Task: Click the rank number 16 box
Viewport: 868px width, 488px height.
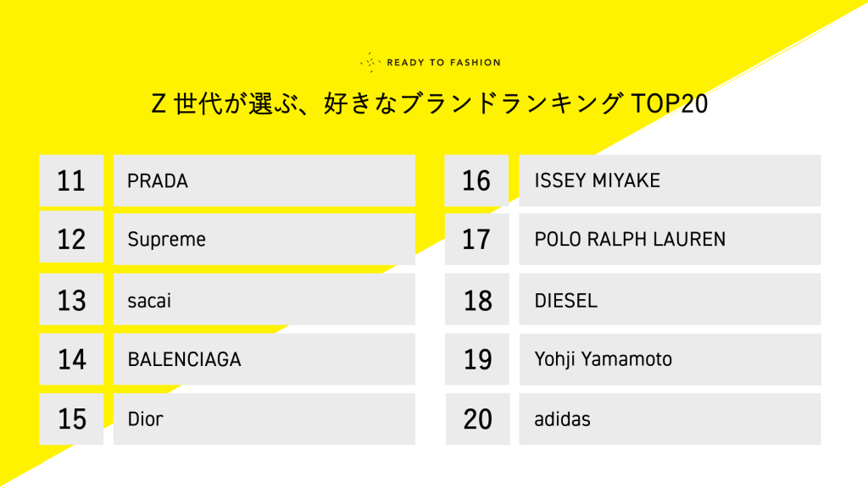Action: (477, 180)
